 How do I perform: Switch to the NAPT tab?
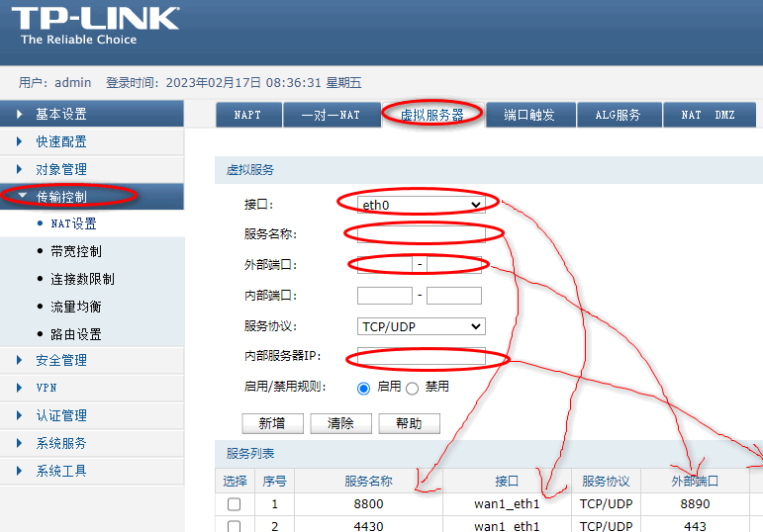pyautogui.click(x=248, y=115)
